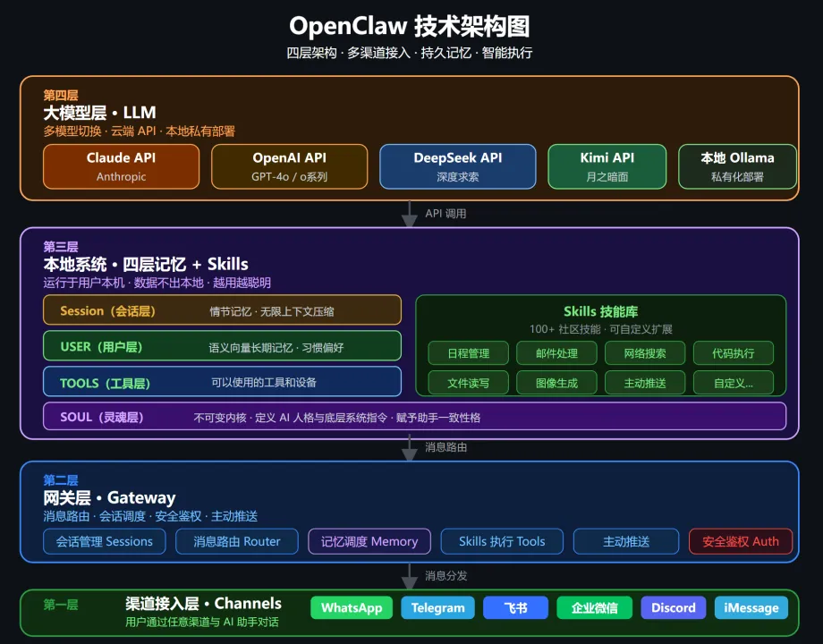Click heading 大模型层 • LLM

tap(99, 113)
